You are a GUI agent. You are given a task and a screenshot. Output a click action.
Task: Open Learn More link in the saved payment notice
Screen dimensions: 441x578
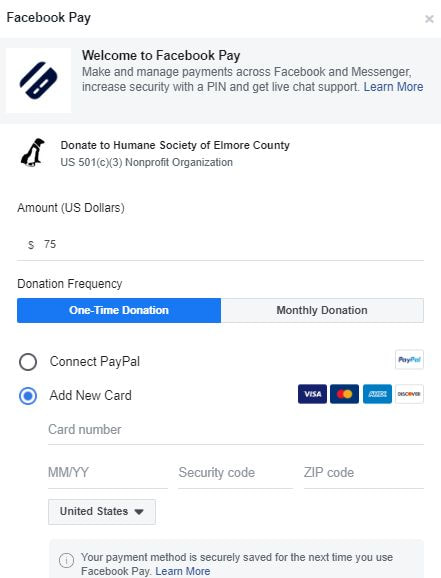click(183, 571)
